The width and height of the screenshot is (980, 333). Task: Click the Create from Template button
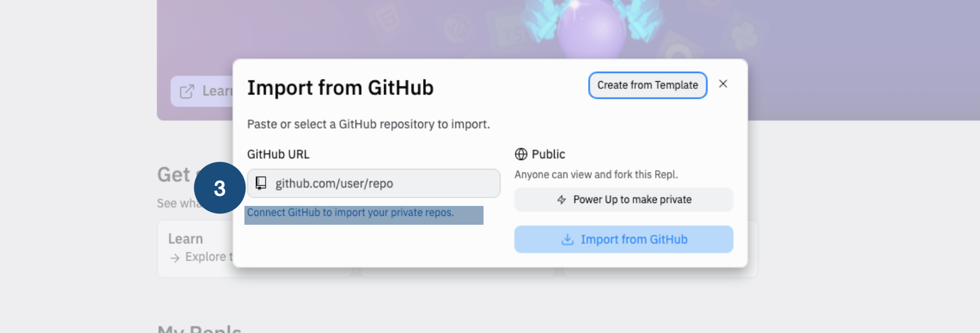click(x=647, y=85)
